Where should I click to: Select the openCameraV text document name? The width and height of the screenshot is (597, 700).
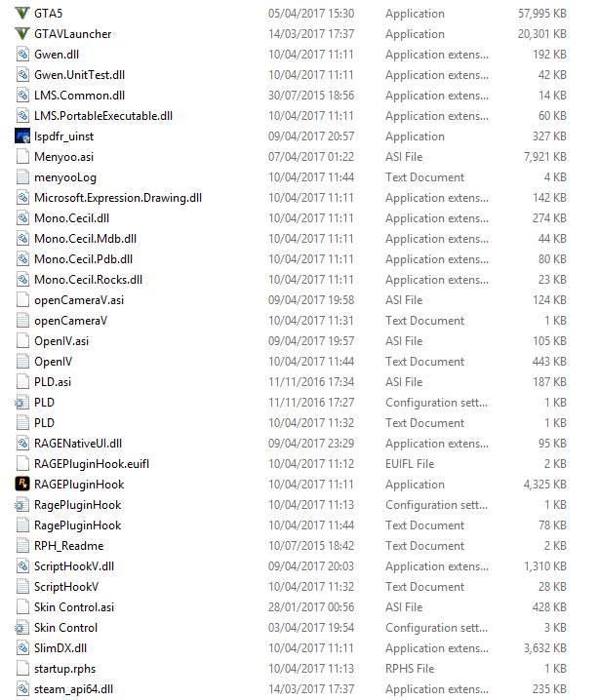[70, 321]
